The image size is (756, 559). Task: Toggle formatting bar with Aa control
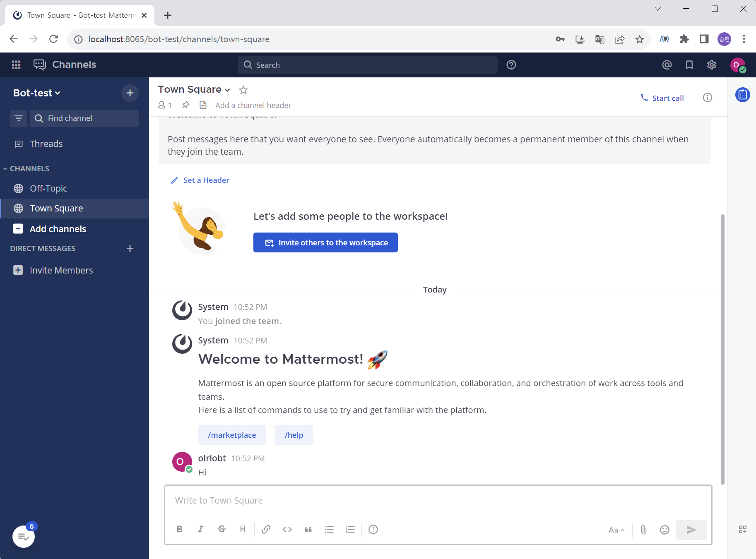point(616,530)
